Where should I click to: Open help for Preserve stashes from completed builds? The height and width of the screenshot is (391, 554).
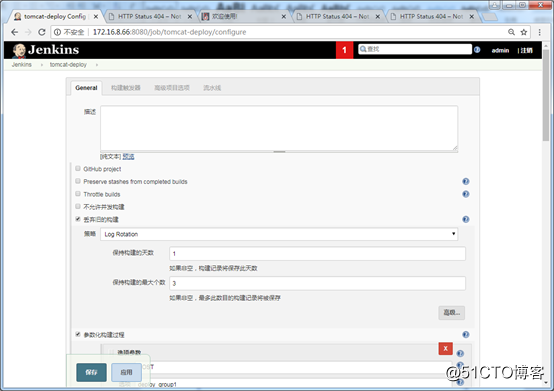click(x=466, y=182)
